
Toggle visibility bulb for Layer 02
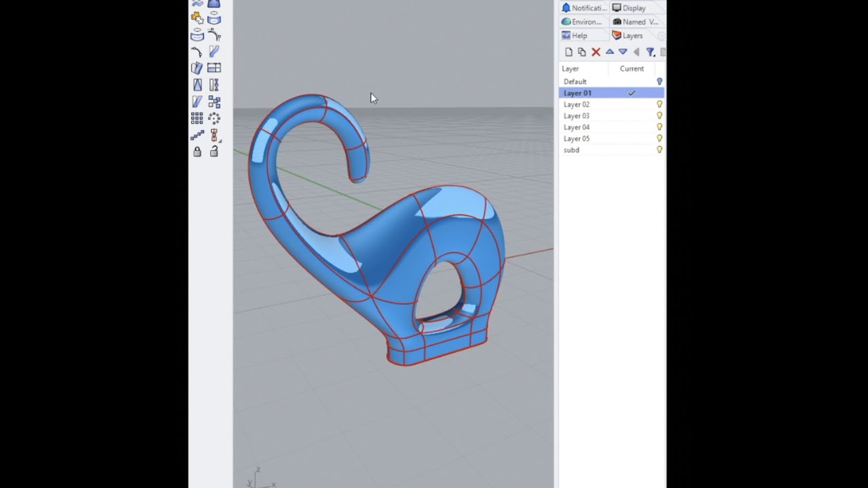click(659, 104)
